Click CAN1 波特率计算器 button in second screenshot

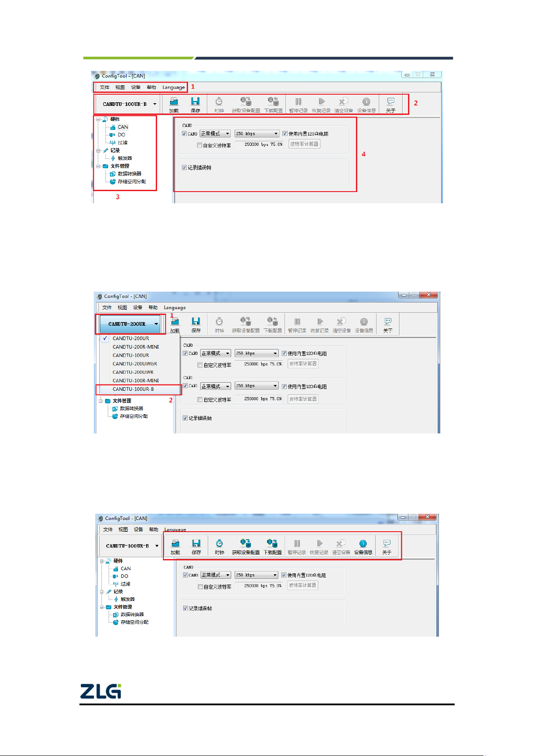tap(303, 399)
